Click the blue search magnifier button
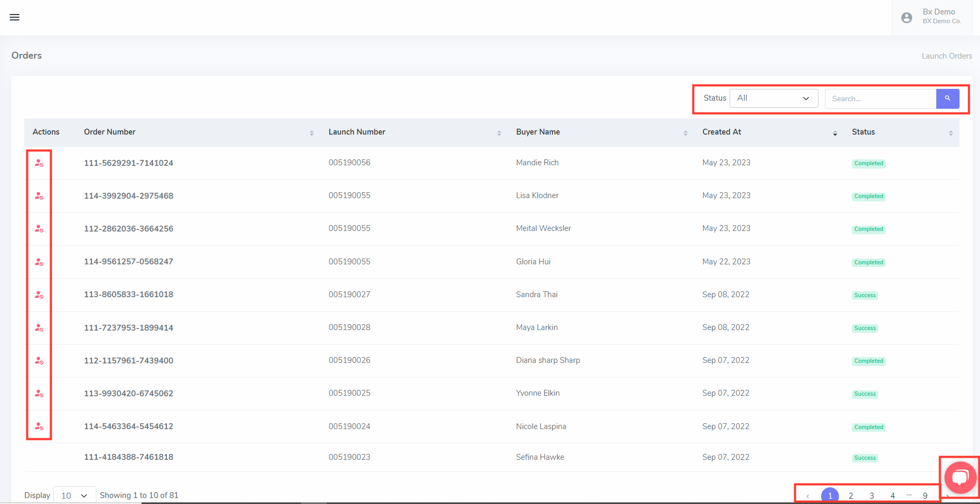The image size is (980, 504). (947, 99)
